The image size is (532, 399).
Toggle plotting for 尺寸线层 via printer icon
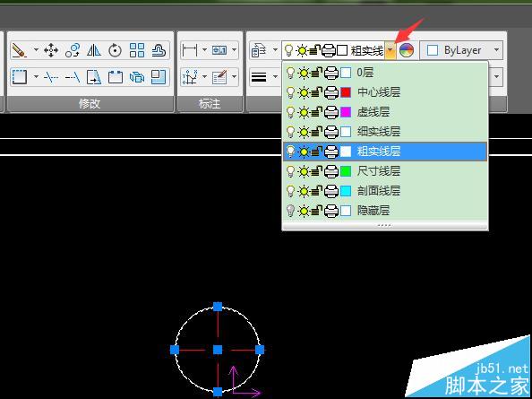tap(330, 171)
